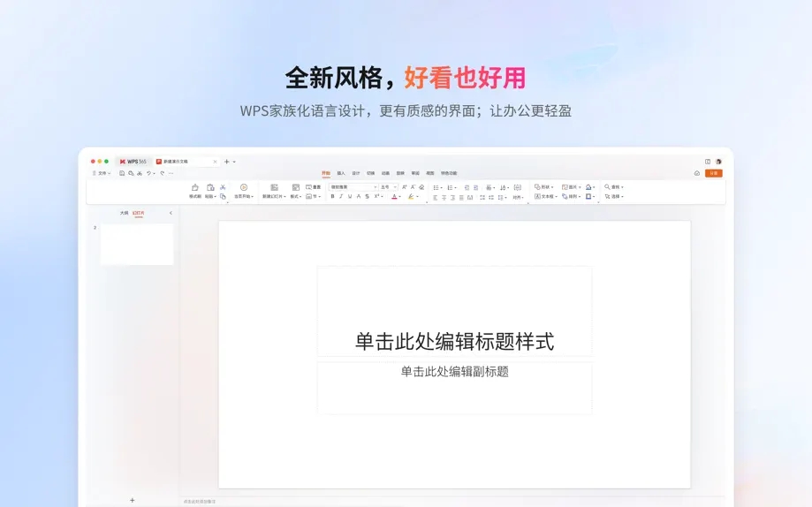Toggle italic formatting I

coord(341,196)
